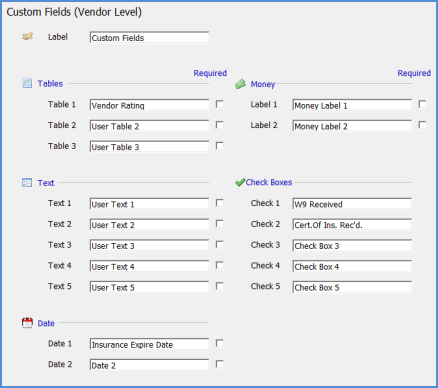Click the Insurance Expire Date field
The image size is (438, 388).
click(149, 344)
